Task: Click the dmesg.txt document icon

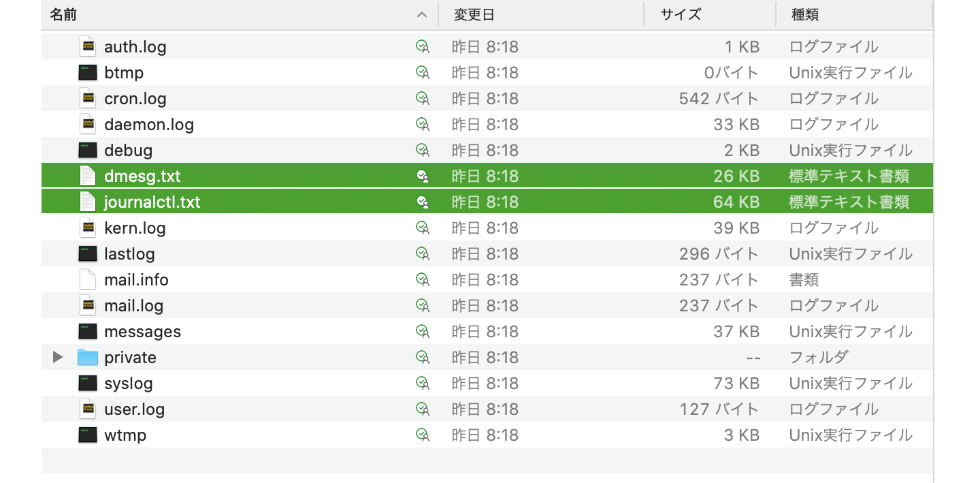Action: pyautogui.click(x=87, y=176)
